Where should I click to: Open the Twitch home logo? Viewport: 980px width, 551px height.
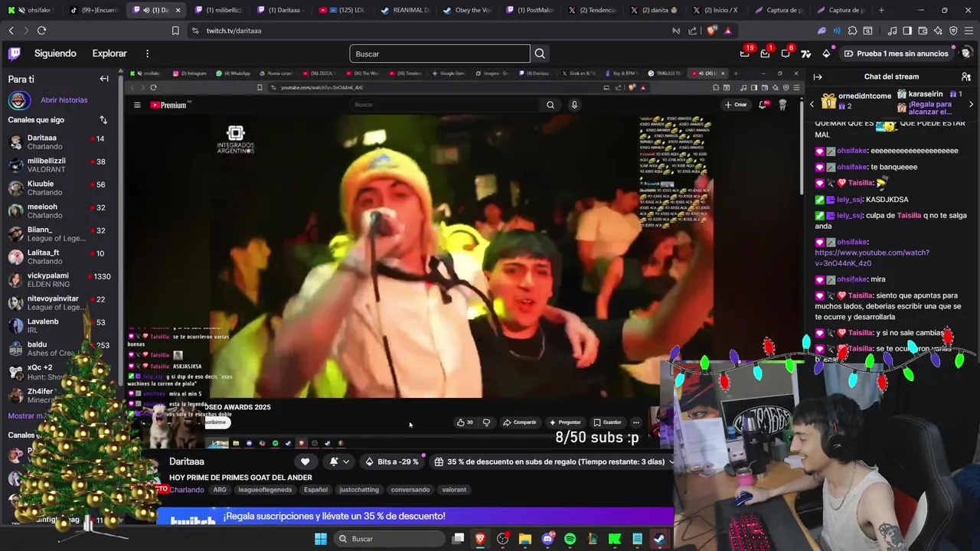[15, 54]
